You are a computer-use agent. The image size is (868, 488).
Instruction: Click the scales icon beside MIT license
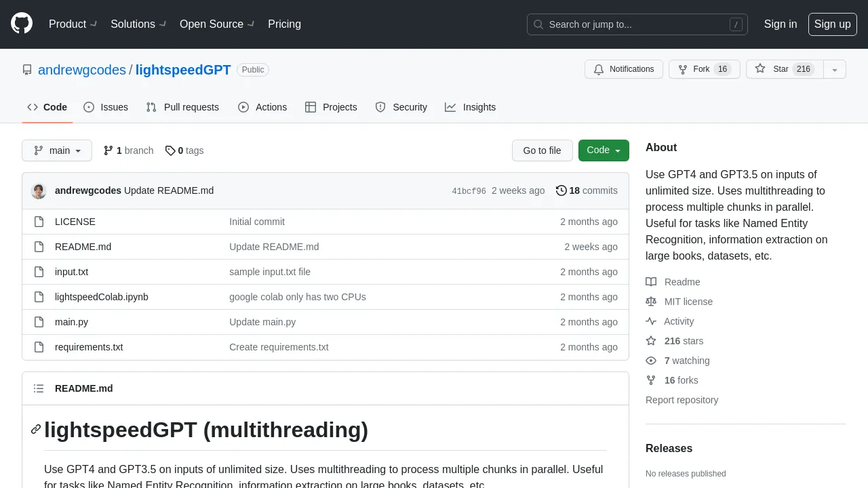tap(651, 302)
